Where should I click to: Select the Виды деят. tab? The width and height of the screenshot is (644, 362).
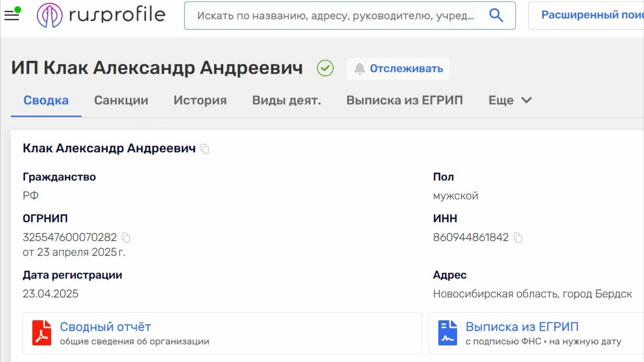(x=286, y=100)
